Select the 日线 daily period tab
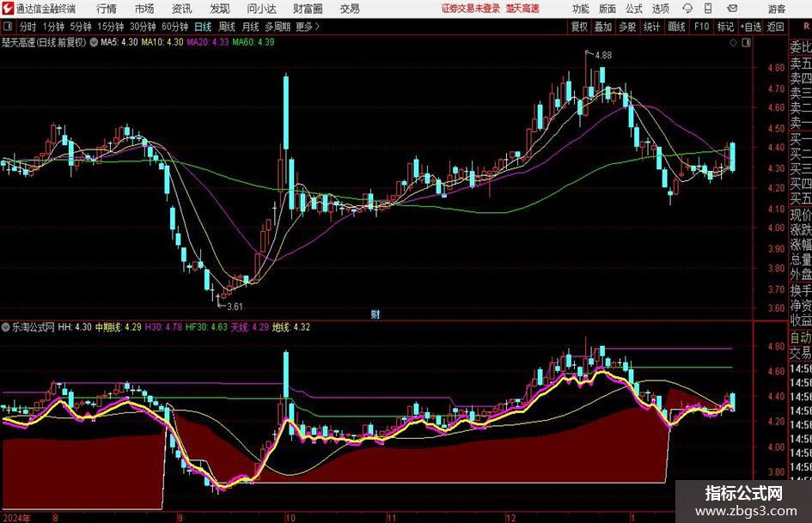 [203, 27]
